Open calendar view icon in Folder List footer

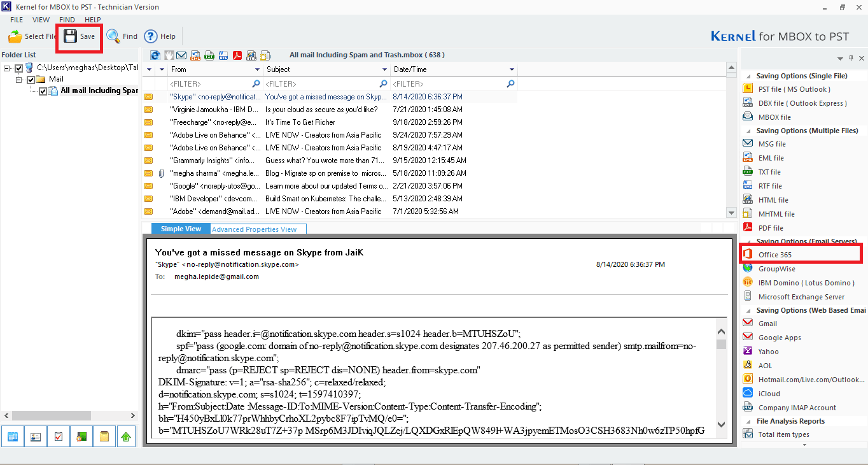(x=12, y=437)
